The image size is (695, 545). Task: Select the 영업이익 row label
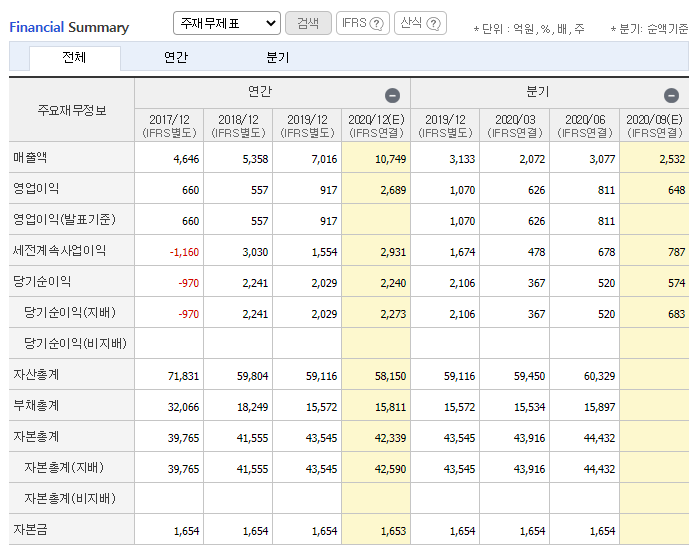click(x=36, y=188)
